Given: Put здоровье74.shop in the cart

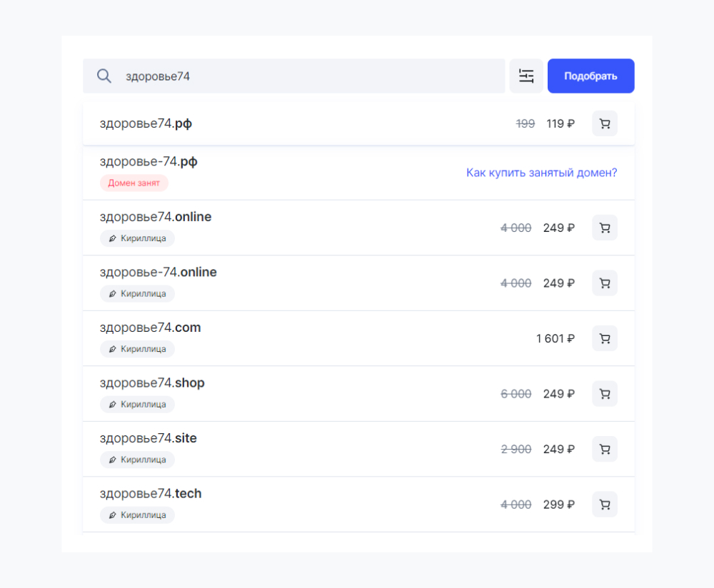Looking at the screenshot, I should click(604, 394).
